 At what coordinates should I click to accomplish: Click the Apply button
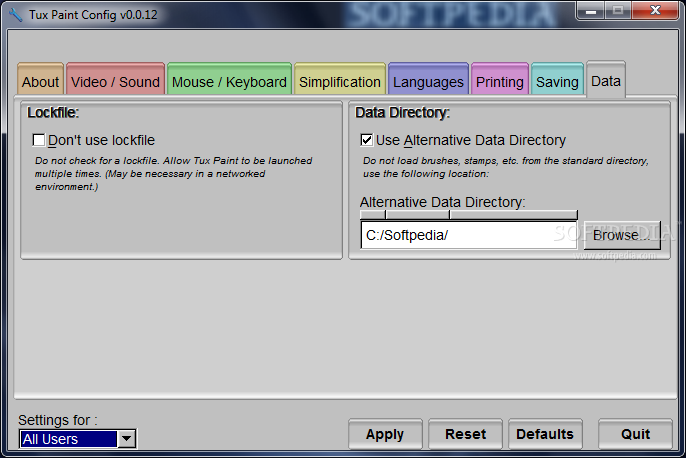pyautogui.click(x=385, y=434)
